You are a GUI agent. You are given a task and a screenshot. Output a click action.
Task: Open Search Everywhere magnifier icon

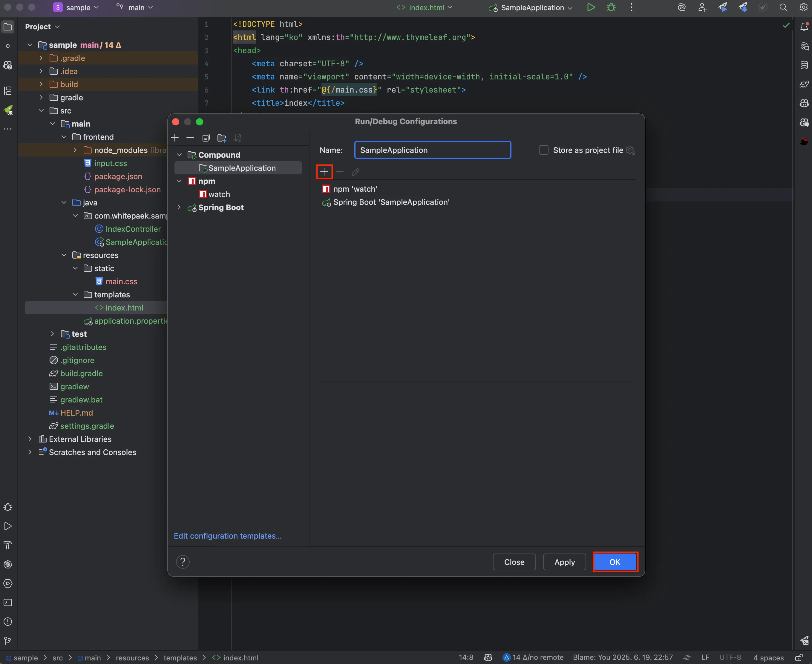783,7
